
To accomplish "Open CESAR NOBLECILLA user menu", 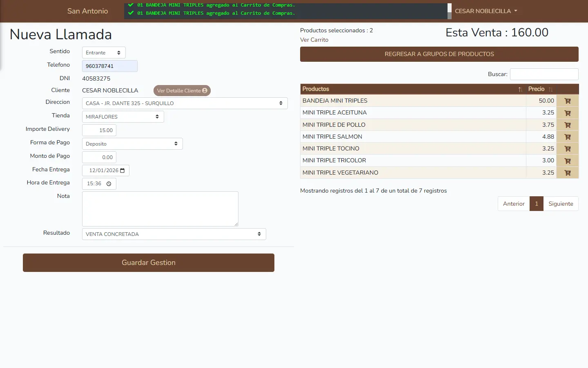I will pos(486,11).
